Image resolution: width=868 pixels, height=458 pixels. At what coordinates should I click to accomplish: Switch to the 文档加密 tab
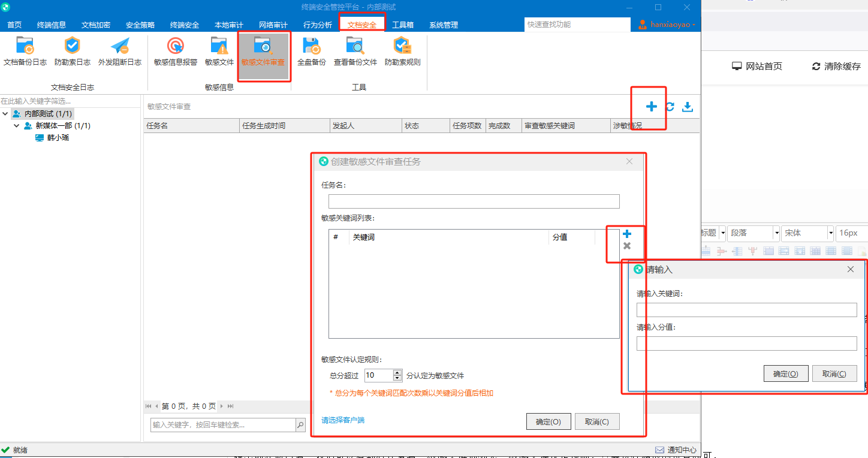point(96,25)
